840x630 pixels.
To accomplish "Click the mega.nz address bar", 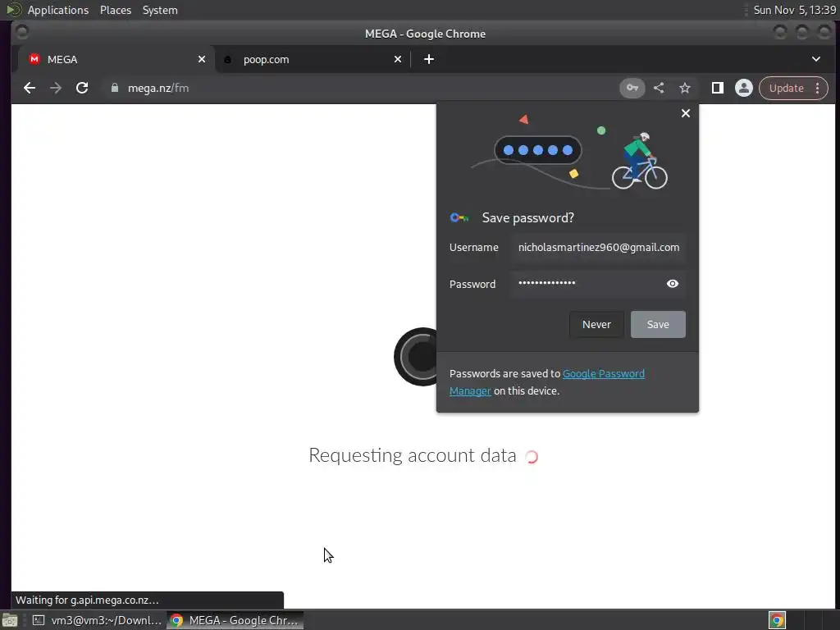I will tap(359, 88).
